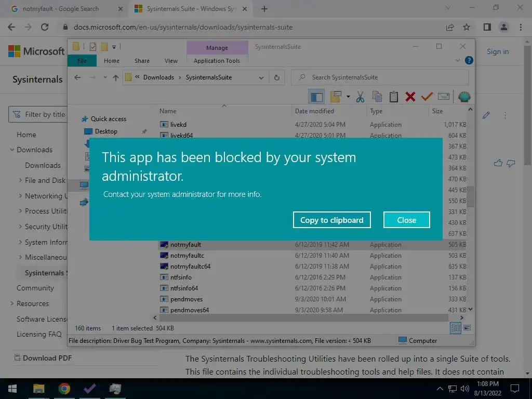Close the blocked app dialog
The width and height of the screenshot is (532, 399).
406,220
